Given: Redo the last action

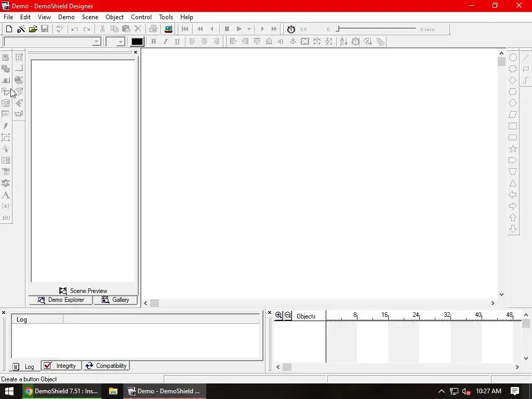Looking at the screenshot, I should click(x=87, y=29).
